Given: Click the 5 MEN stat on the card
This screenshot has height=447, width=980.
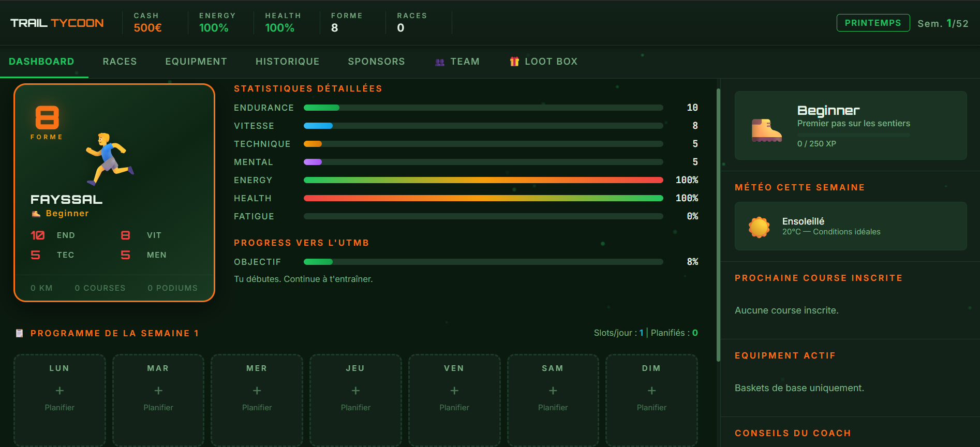Looking at the screenshot, I should tap(143, 255).
